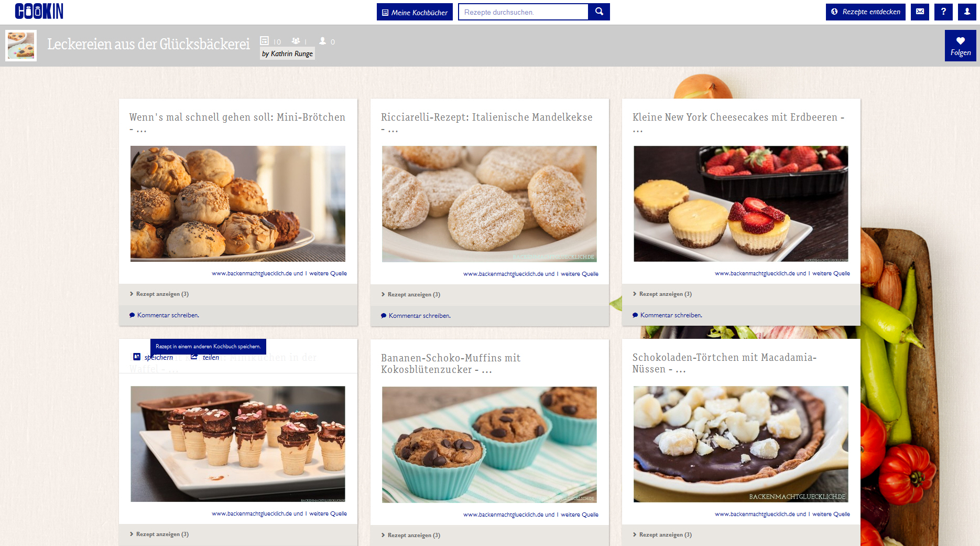
Task: Open the Bananen-Schoko-Muffins photo
Action: (489, 444)
